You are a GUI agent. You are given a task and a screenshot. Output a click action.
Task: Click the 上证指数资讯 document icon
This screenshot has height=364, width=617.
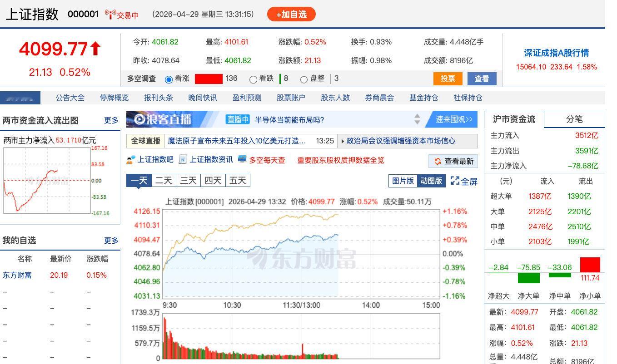183,160
